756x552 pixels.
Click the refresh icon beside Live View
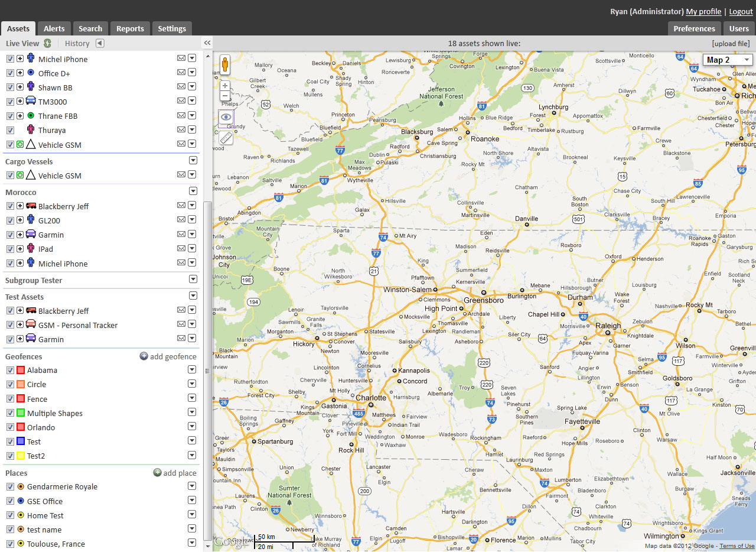(47, 43)
